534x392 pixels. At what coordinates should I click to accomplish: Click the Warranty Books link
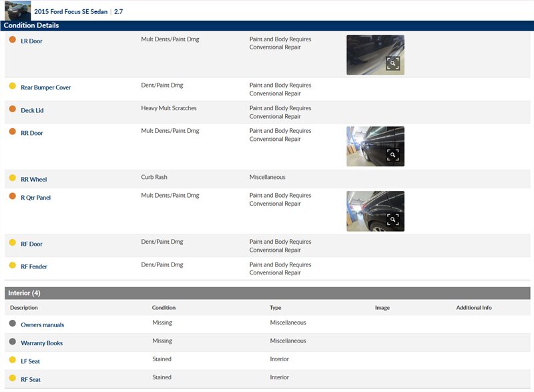click(x=41, y=343)
